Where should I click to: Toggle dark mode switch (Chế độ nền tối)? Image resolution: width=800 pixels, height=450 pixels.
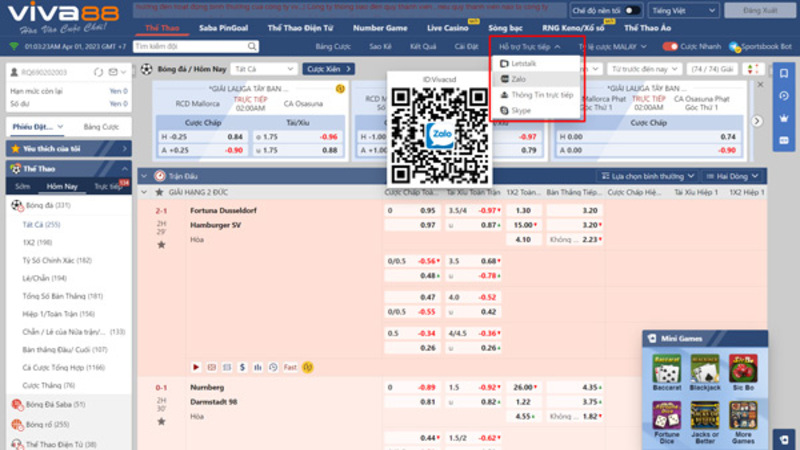(632, 11)
